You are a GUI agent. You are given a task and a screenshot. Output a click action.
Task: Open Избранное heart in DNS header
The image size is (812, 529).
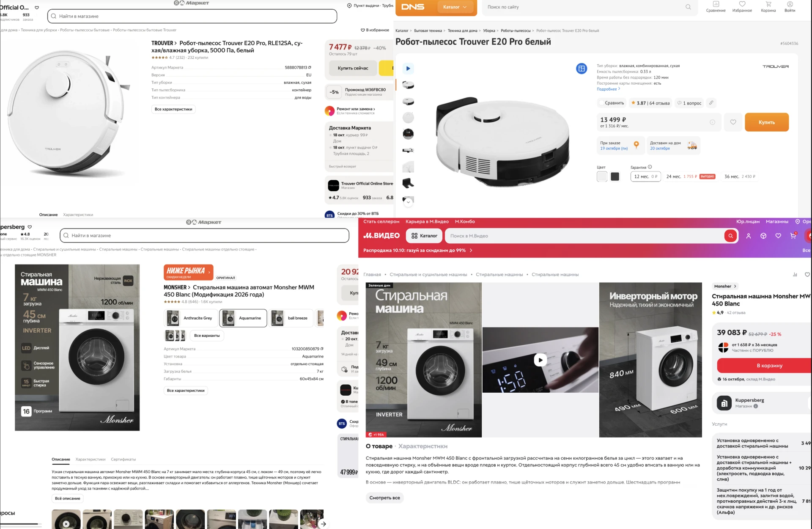[742, 6]
